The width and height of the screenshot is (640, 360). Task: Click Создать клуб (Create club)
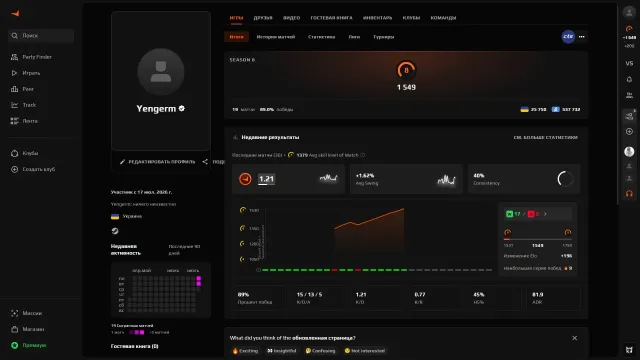click(33, 169)
